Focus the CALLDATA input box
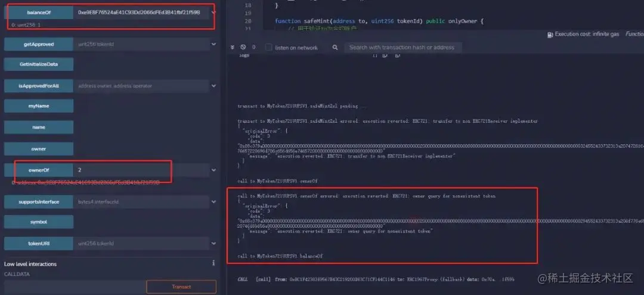Viewport: 644px width, 295px height. (x=74, y=287)
